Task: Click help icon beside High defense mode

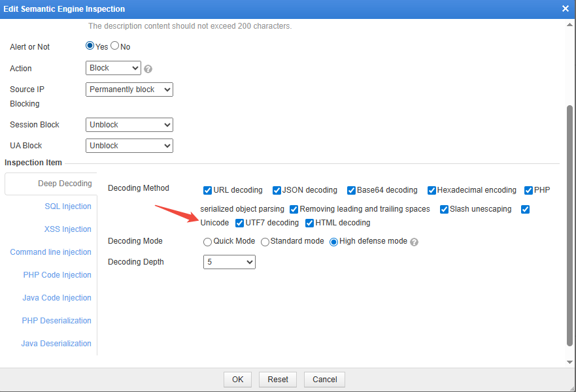Action: click(x=414, y=242)
